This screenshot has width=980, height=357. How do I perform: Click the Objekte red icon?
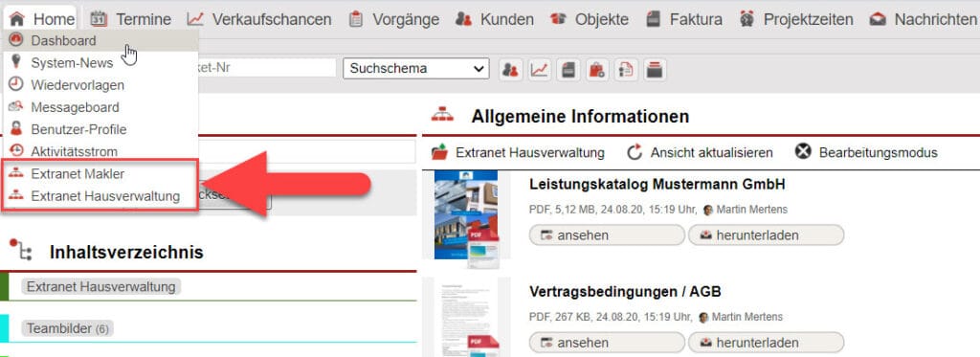coord(558,19)
